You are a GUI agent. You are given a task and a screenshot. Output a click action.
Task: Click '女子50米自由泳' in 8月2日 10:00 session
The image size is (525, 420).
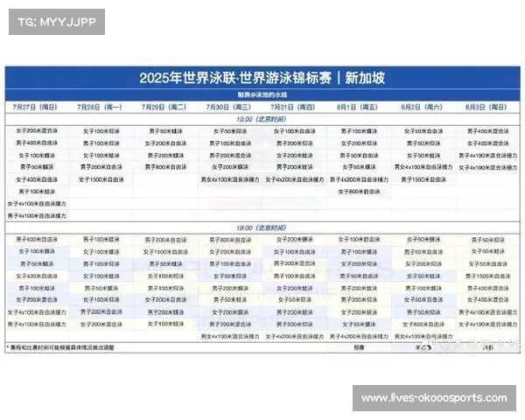click(423, 131)
